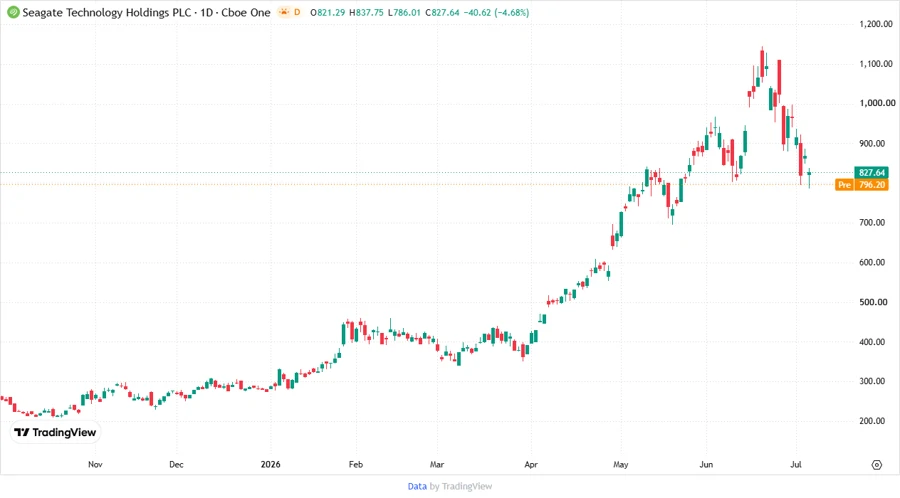Click the high value H837.75
Screen dimensions: 900x498
point(366,13)
